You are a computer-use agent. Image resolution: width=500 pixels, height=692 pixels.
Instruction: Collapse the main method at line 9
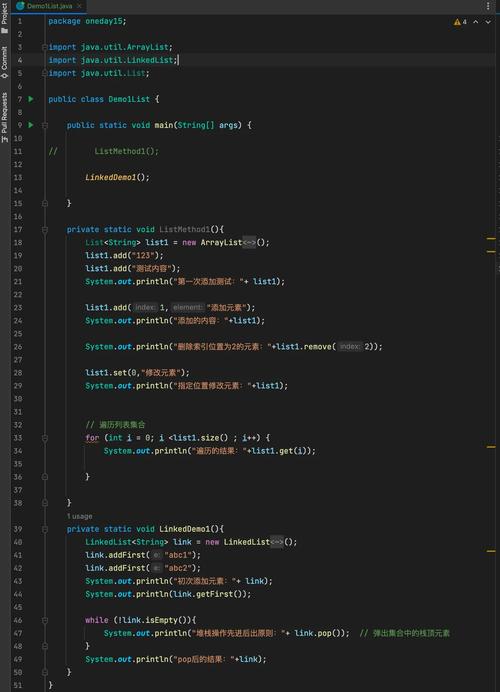pos(45,125)
